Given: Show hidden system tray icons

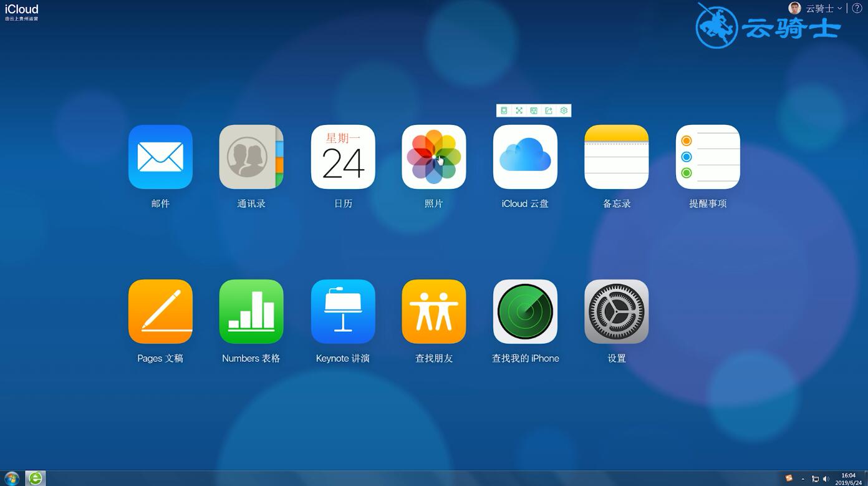Looking at the screenshot, I should tap(803, 479).
